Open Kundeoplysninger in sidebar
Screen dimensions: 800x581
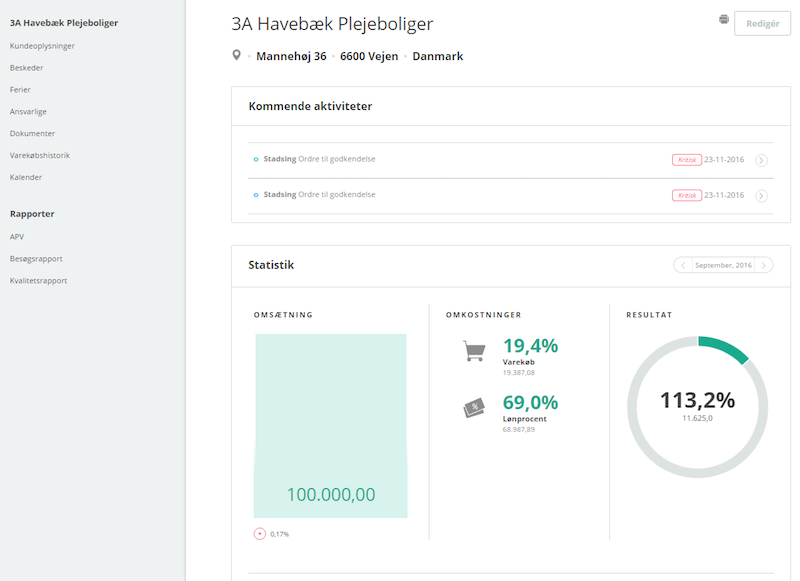pos(42,46)
